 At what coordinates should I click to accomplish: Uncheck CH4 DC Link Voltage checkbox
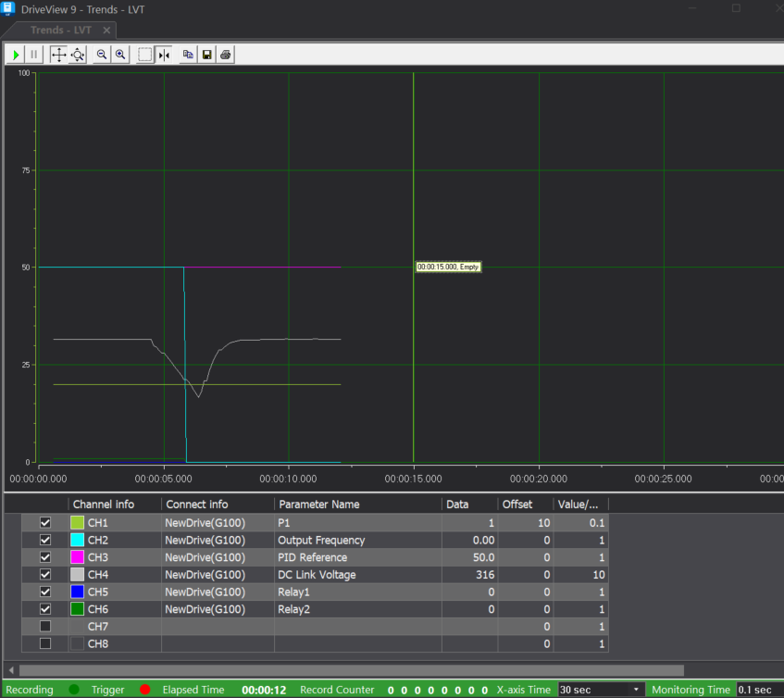pyautogui.click(x=45, y=575)
